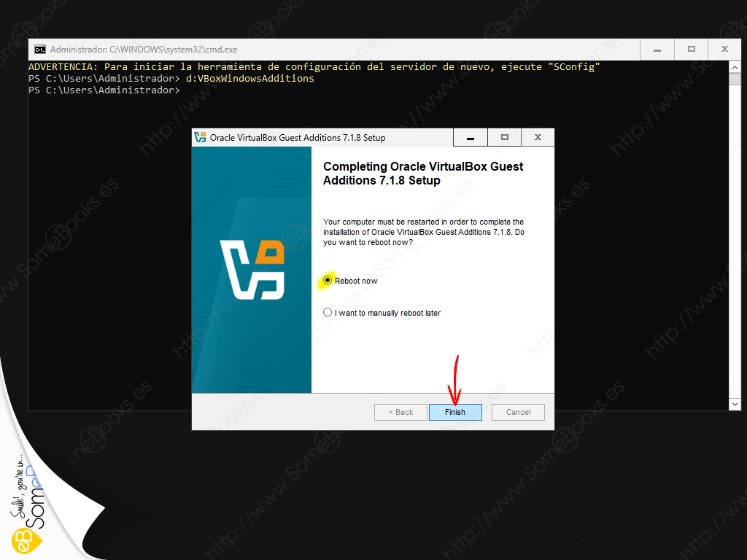Click the console scrollbar's up arrow
Screen dimensions: 747x560
coord(735,67)
